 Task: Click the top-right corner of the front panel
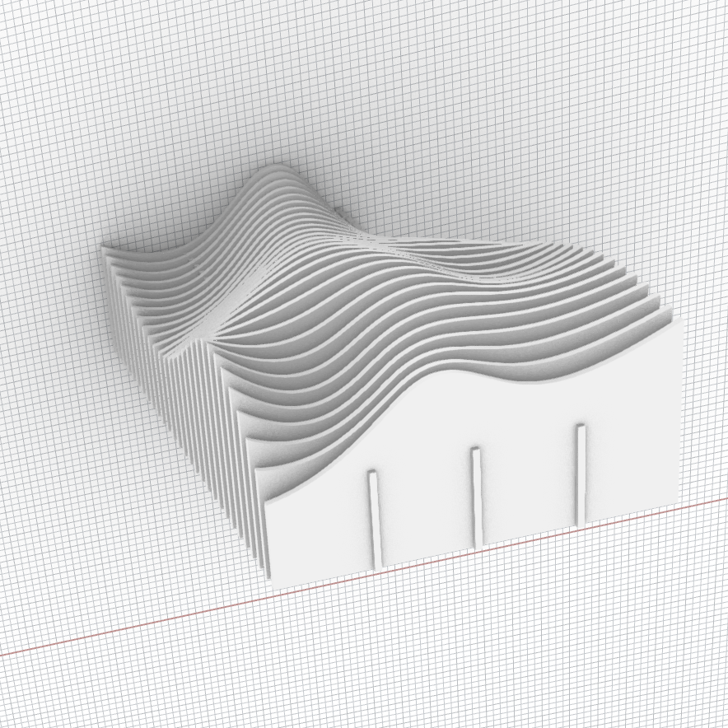tap(682, 324)
